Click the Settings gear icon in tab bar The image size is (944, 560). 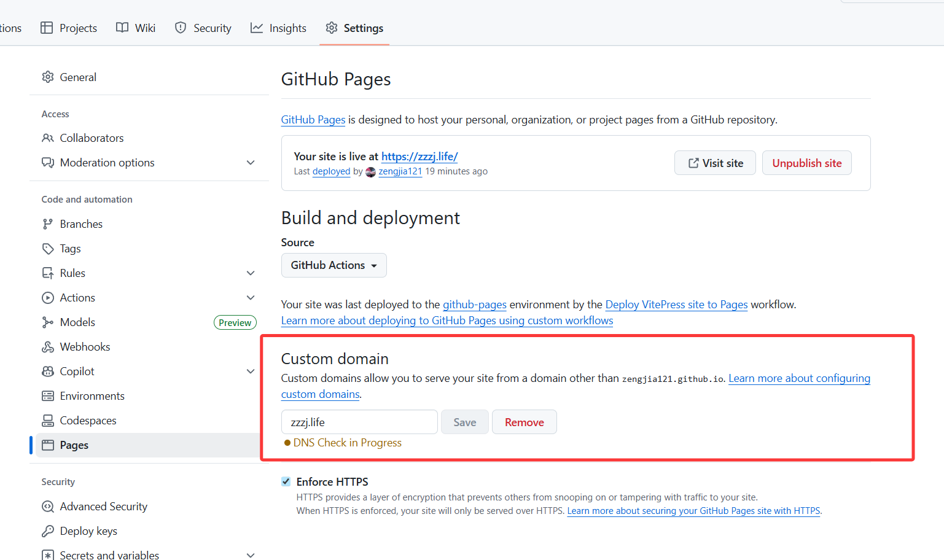[332, 28]
